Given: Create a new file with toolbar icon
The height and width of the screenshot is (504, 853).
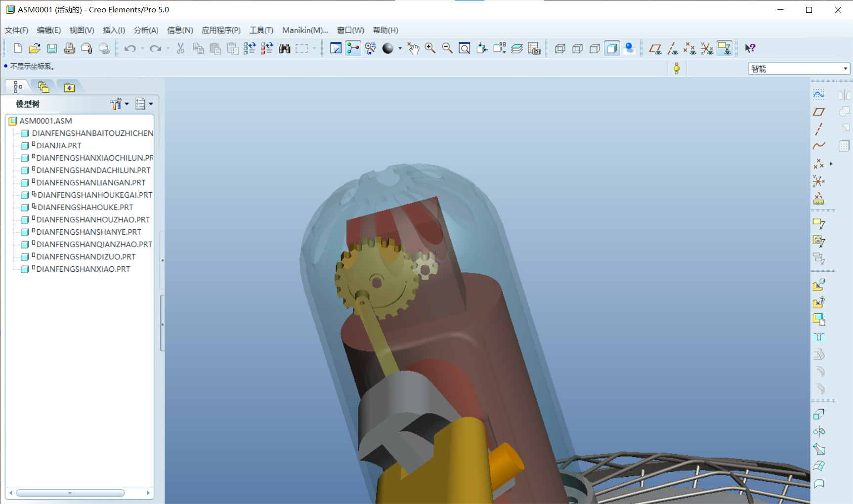Looking at the screenshot, I should (x=18, y=48).
